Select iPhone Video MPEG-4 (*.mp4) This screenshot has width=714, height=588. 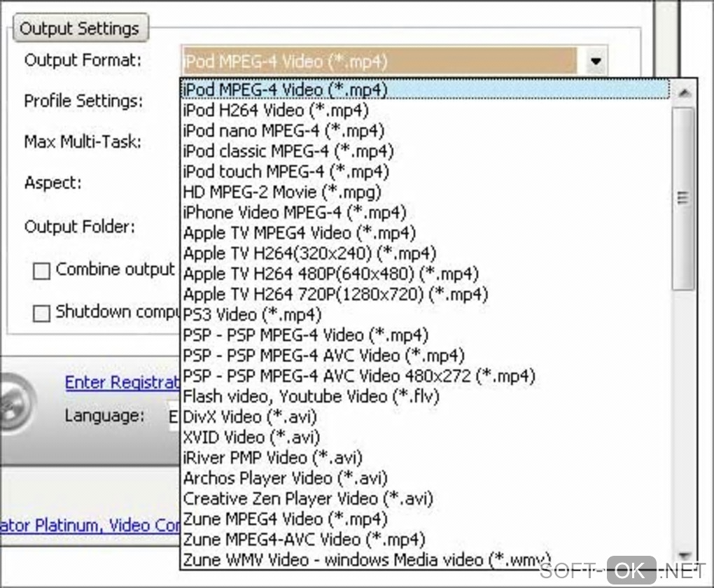click(x=426, y=212)
